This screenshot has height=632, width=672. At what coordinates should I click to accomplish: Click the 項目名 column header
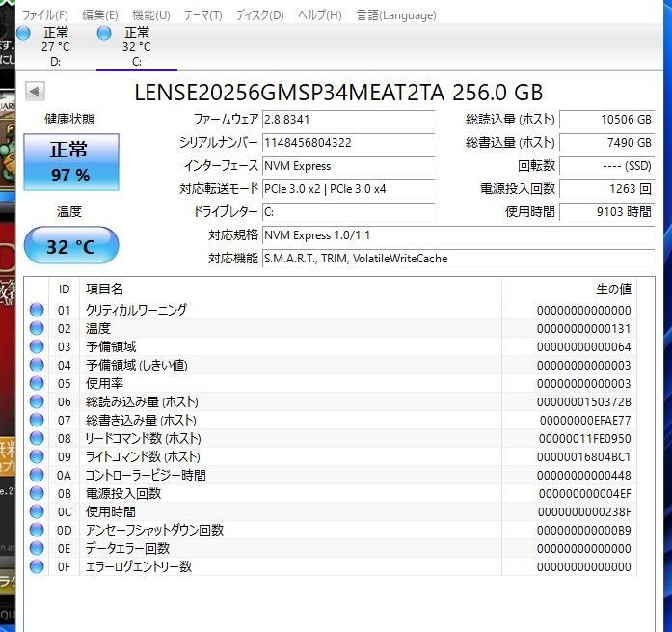click(x=290, y=289)
